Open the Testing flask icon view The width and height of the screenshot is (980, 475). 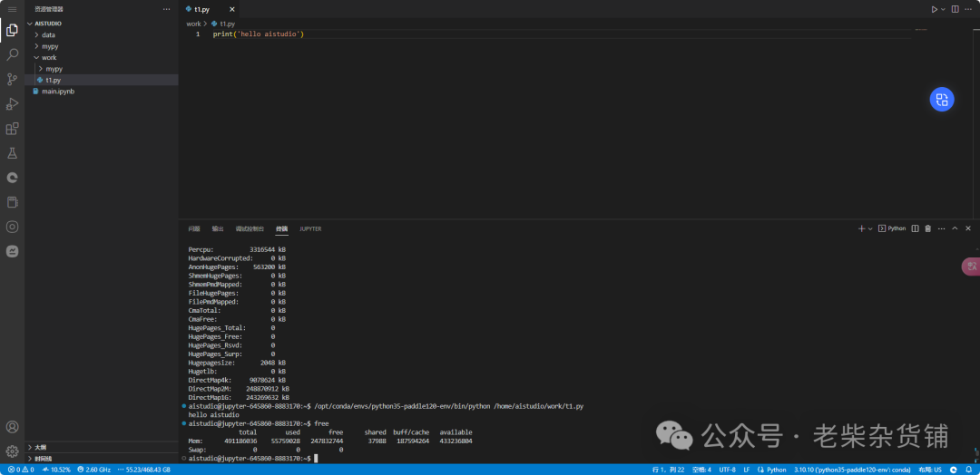tap(12, 153)
